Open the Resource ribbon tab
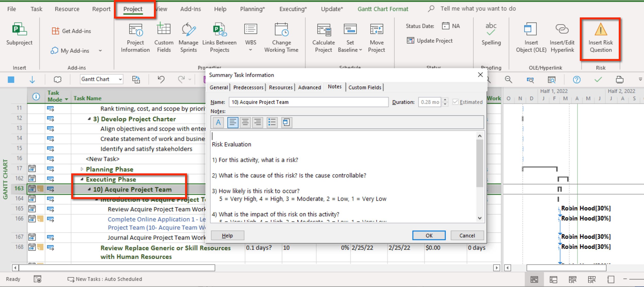This screenshot has width=644, height=287. pos(67,9)
